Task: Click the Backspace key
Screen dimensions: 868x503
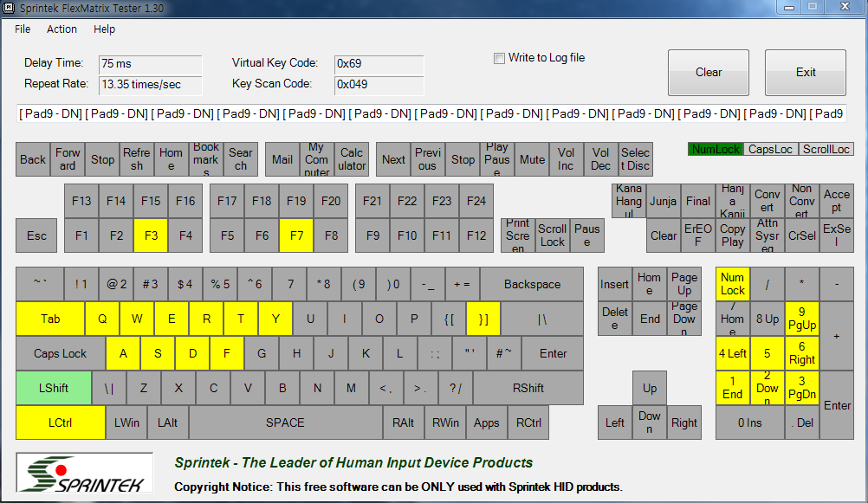Action: (x=532, y=285)
